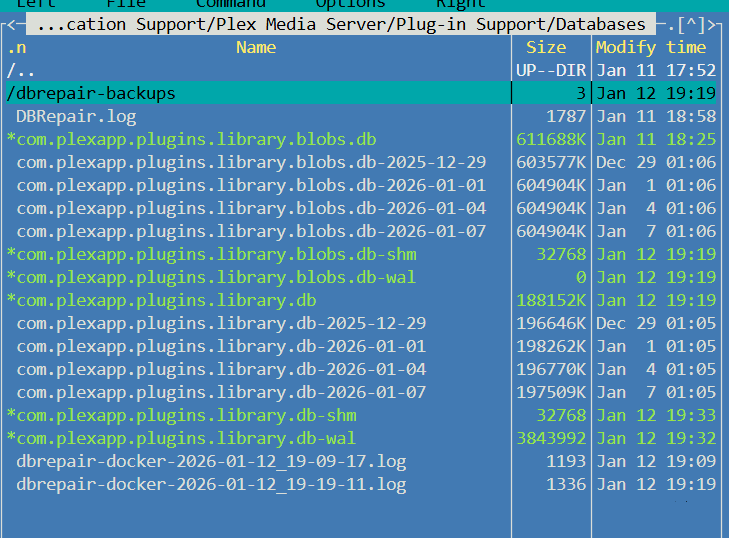Open the [^] directory history list
The height and width of the screenshot is (538, 729).
691,25
